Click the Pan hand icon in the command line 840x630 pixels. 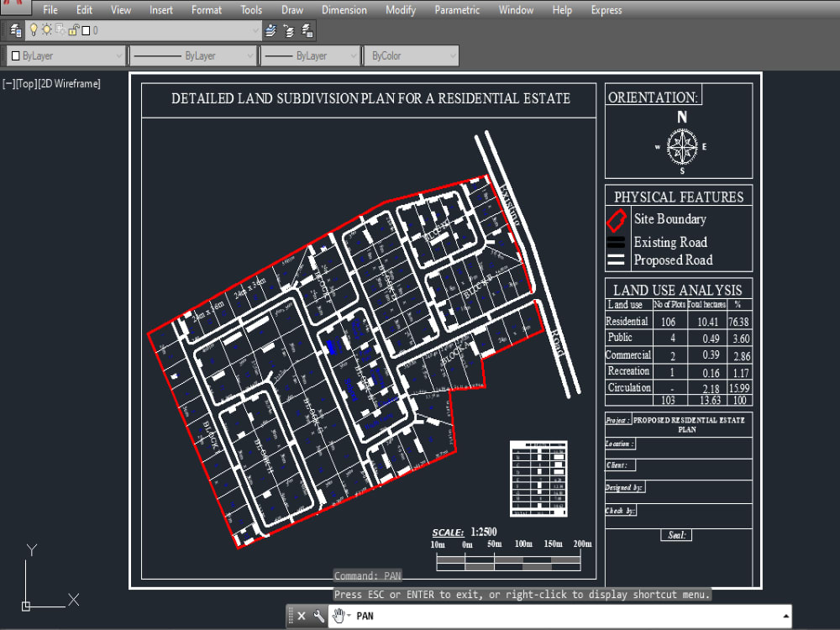coord(338,615)
